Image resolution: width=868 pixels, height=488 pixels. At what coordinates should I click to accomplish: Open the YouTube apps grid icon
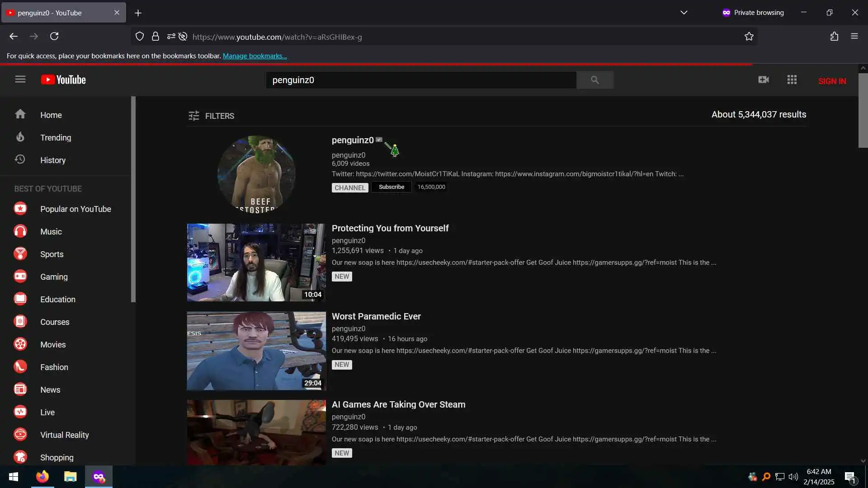coord(792,80)
